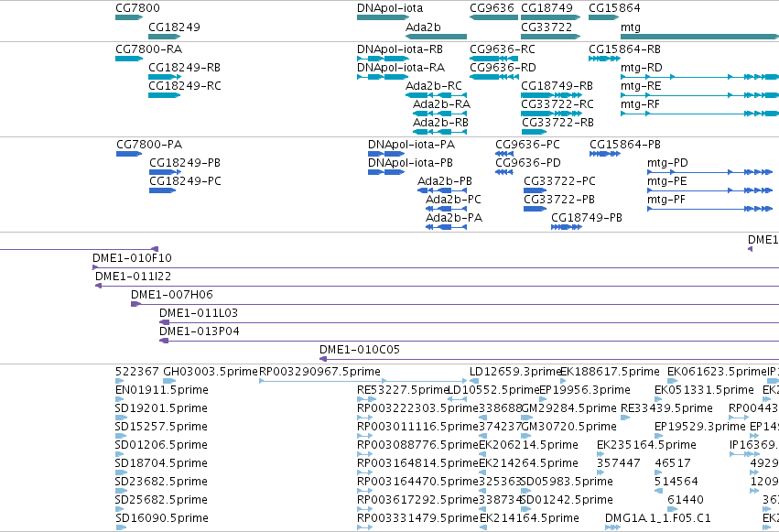The height and width of the screenshot is (532, 779).
Task: Click protein CG7800-PA label
Action: 149,145
